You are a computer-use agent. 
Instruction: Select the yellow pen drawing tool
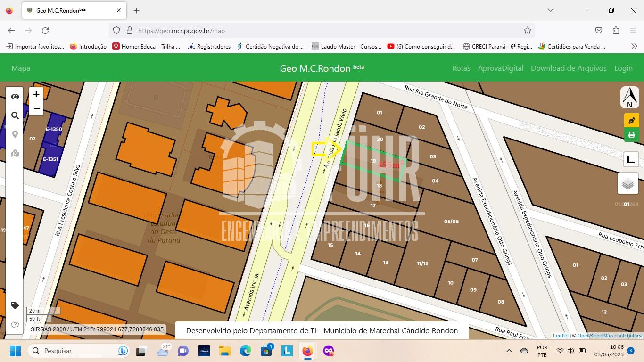point(631,121)
